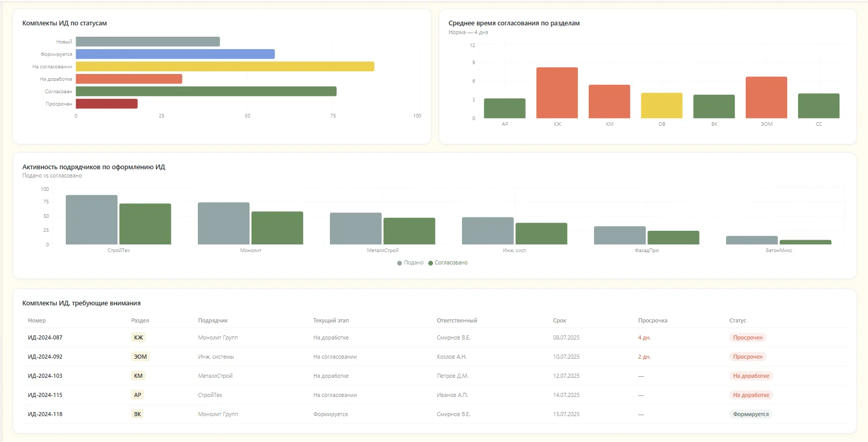Select the red Просрочен bar in status chart
868x442 pixels.
click(x=107, y=104)
